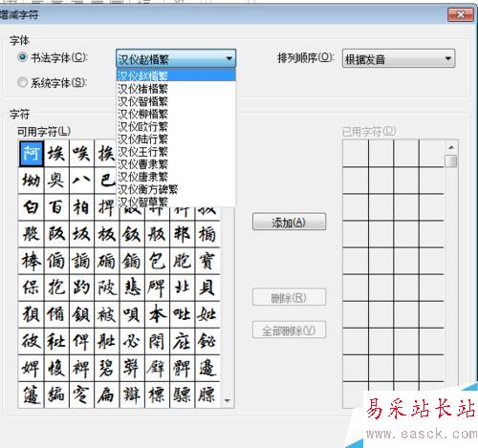Choose 汉仪陆行繁 in the font list
Image resolution: width=478 pixels, height=448 pixels.
click(176, 139)
